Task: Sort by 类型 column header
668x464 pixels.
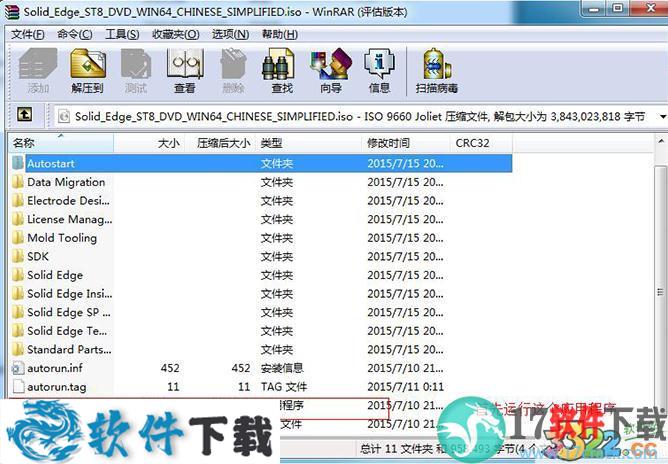Action: click(x=309, y=143)
